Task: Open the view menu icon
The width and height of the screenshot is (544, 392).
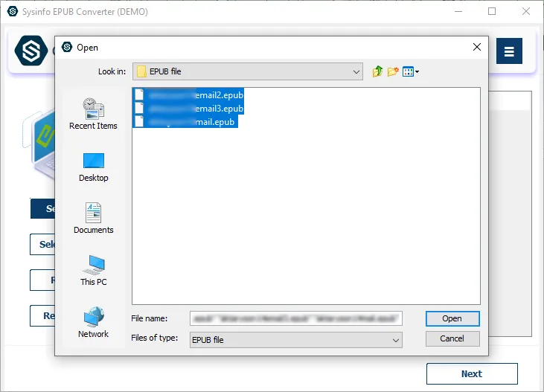Action: pyautogui.click(x=411, y=72)
